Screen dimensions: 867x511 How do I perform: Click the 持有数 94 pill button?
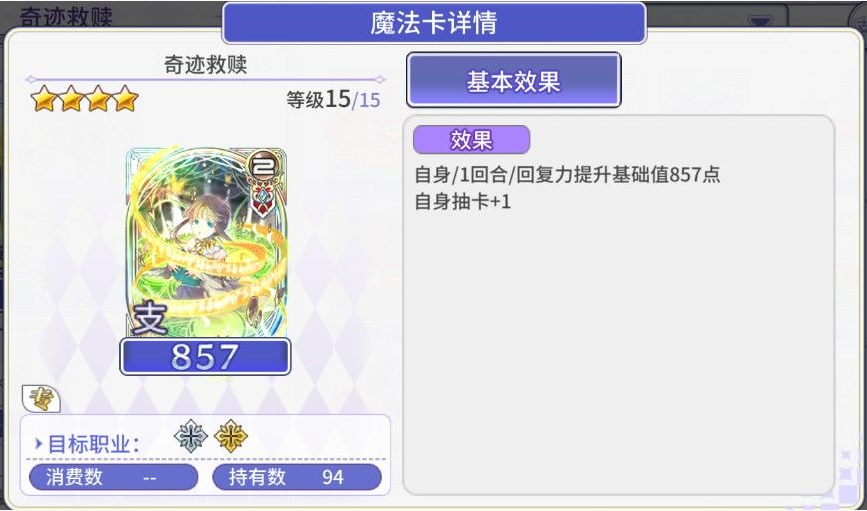tap(297, 477)
